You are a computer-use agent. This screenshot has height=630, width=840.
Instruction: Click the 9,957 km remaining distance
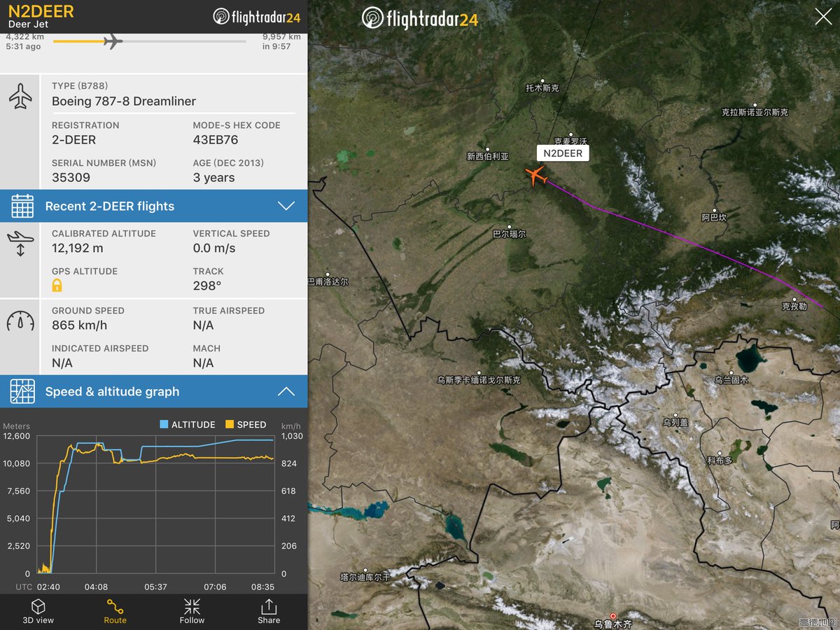(x=281, y=37)
